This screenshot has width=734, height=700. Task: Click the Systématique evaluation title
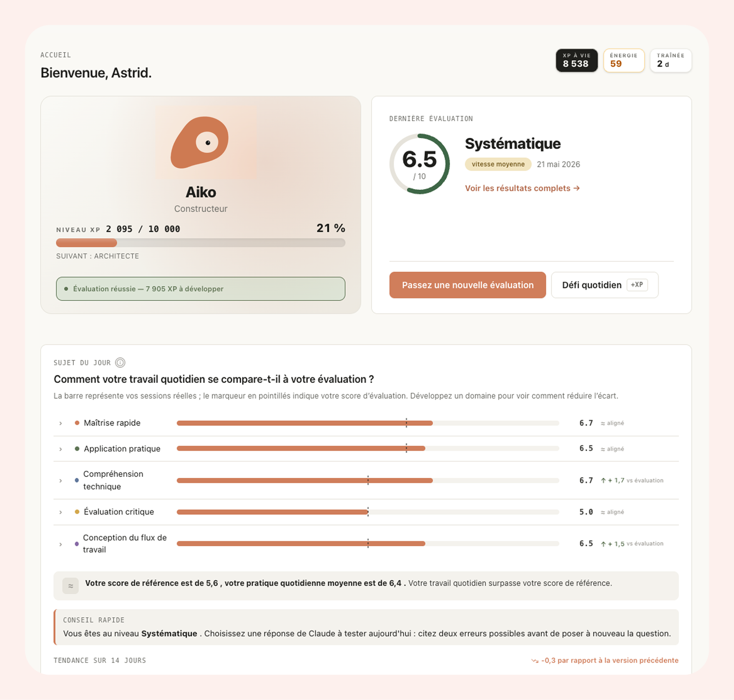pyautogui.click(x=513, y=144)
